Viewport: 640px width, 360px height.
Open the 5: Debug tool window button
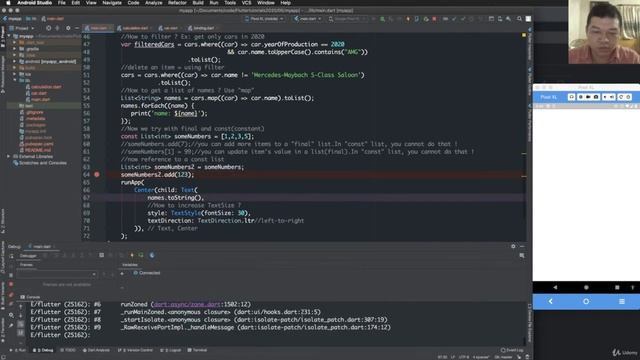click(43, 350)
